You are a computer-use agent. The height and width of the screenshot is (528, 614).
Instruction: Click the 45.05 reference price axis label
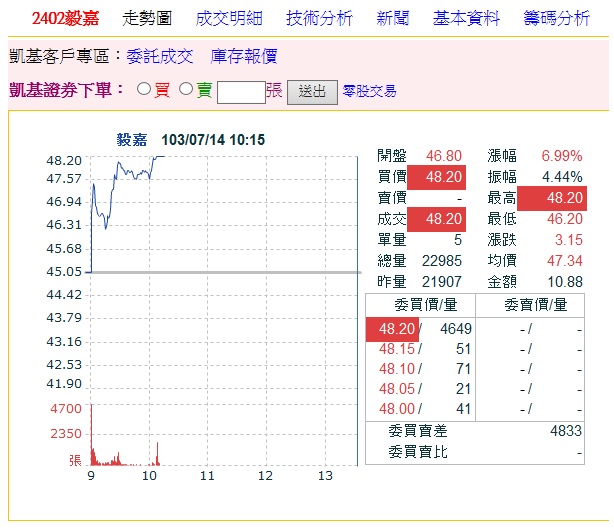(64, 271)
